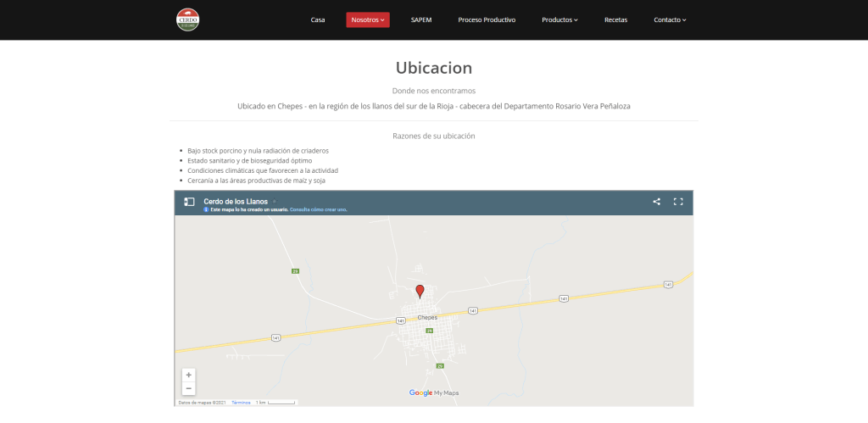The width and height of the screenshot is (868, 423).
Task: Click the Chepes town label on map
Action: point(427,317)
